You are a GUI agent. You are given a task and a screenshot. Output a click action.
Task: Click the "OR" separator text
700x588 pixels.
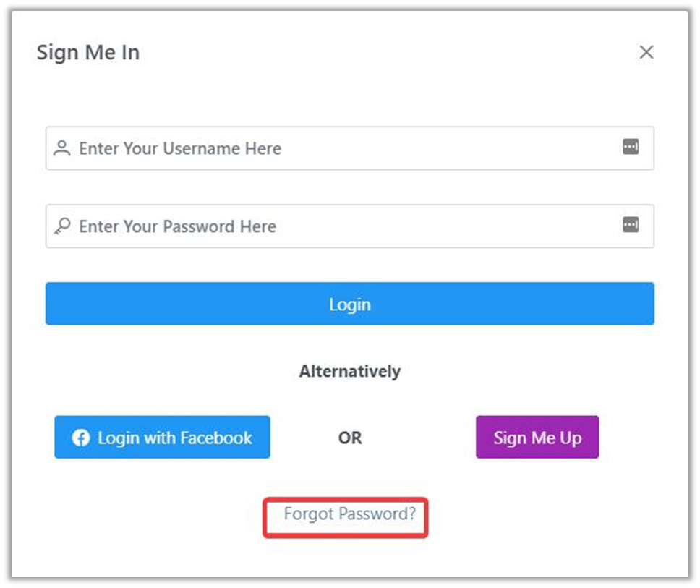point(350,438)
